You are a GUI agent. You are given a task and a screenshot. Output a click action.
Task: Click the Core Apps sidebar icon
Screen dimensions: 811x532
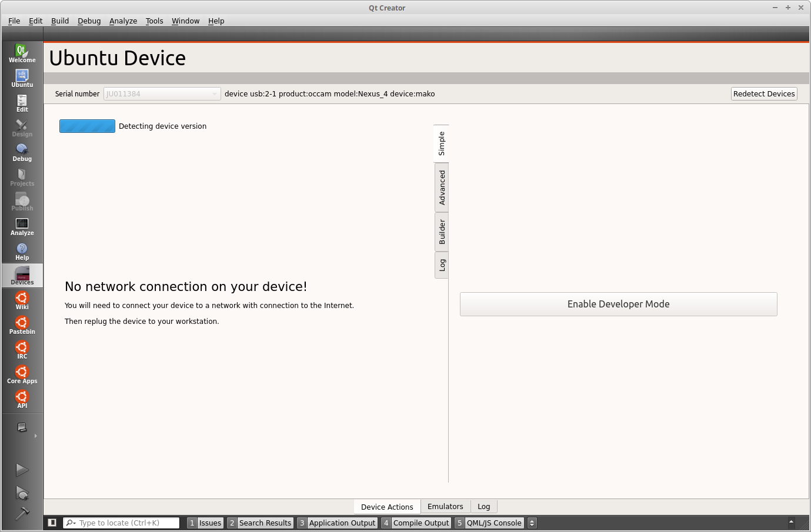point(22,374)
